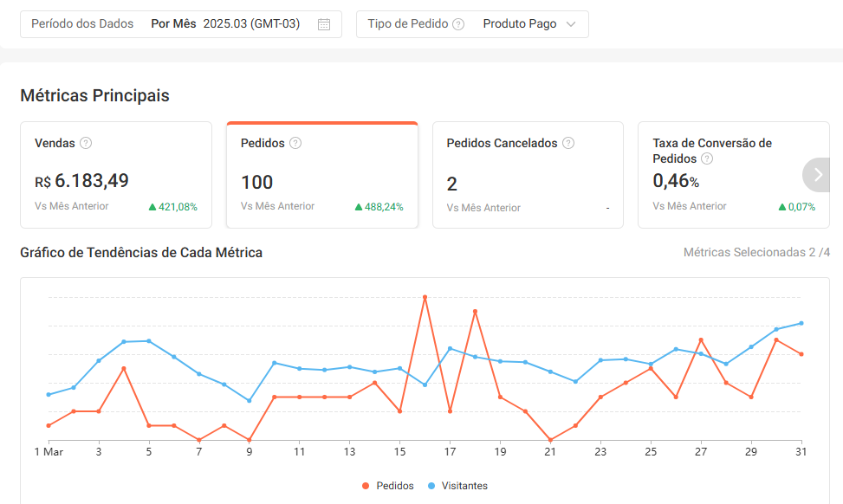Viewport: 843px width, 504px height.
Task: Select the Vendas metric card
Action: pos(116,176)
